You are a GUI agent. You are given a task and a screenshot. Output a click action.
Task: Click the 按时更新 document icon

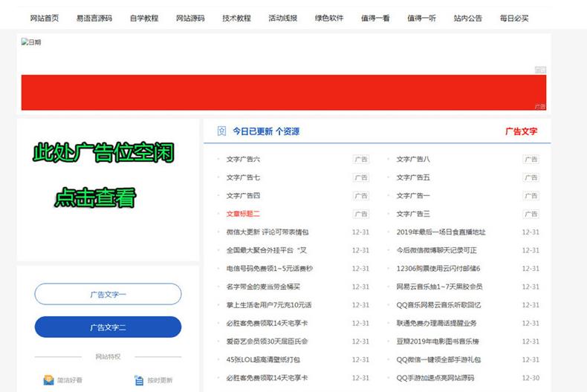[x=138, y=380]
